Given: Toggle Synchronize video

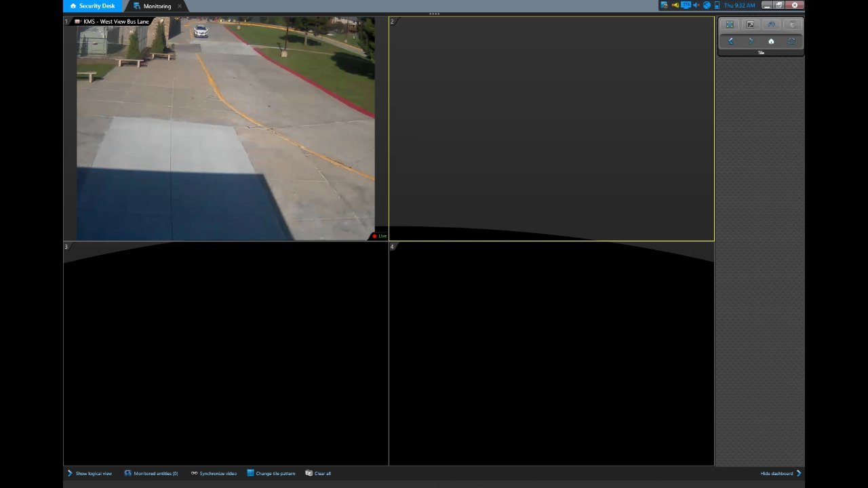Looking at the screenshot, I should 214,473.
